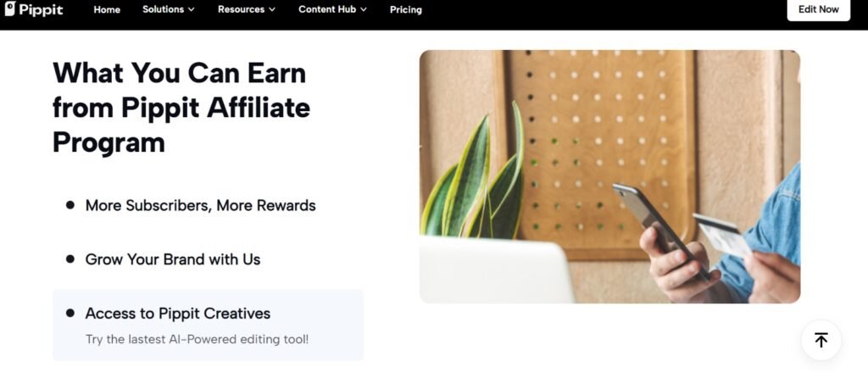Click the Content Hub chevron arrow
Screen dimensions: 868x378
(x=364, y=10)
